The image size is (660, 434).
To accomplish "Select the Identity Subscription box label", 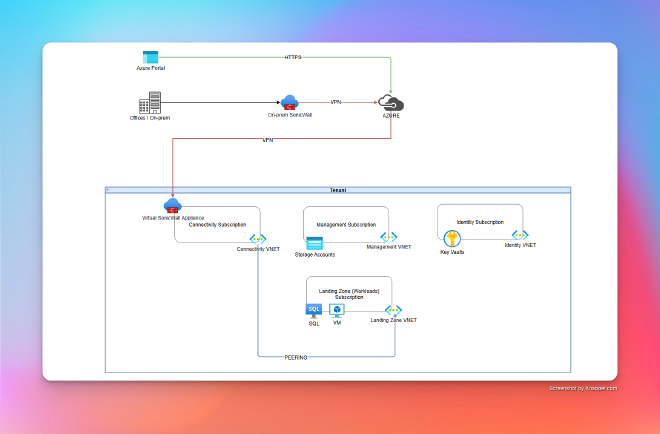I will coord(480,222).
